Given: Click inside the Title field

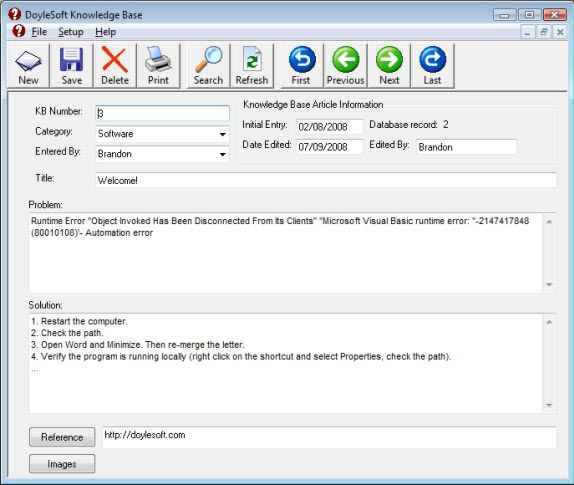Looking at the screenshot, I should click(326, 180).
